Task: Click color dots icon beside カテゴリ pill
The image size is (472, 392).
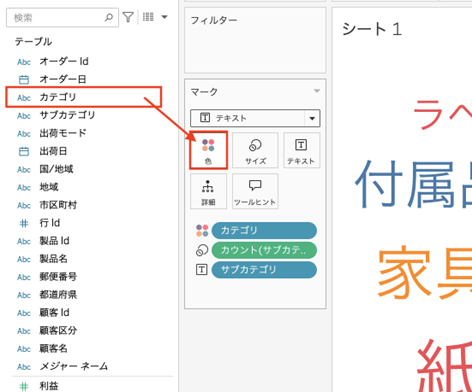Action: pyautogui.click(x=202, y=230)
